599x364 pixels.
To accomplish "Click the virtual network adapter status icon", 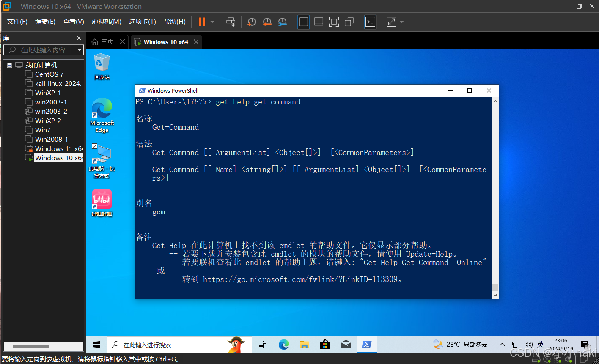I will pos(557,359).
